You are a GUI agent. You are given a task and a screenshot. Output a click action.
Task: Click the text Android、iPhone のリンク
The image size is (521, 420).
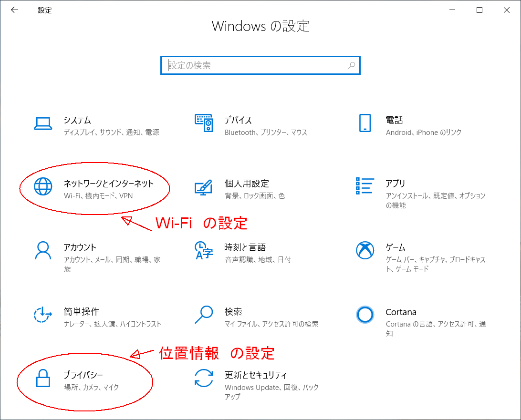(x=424, y=133)
